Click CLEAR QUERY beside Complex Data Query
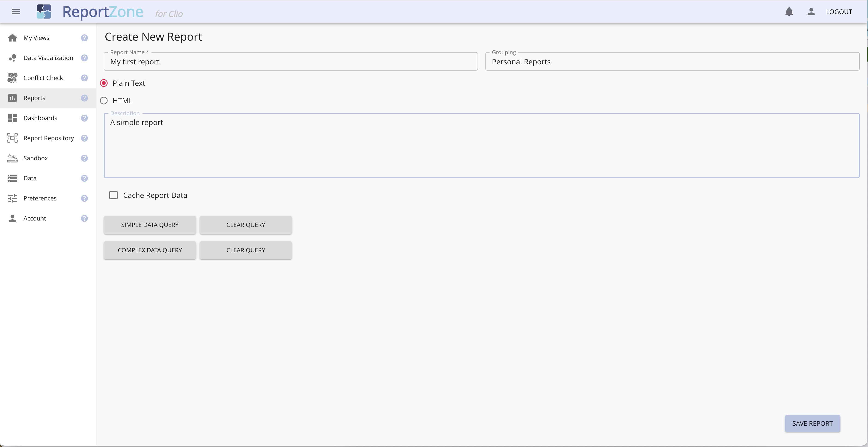 coord(246,250)
